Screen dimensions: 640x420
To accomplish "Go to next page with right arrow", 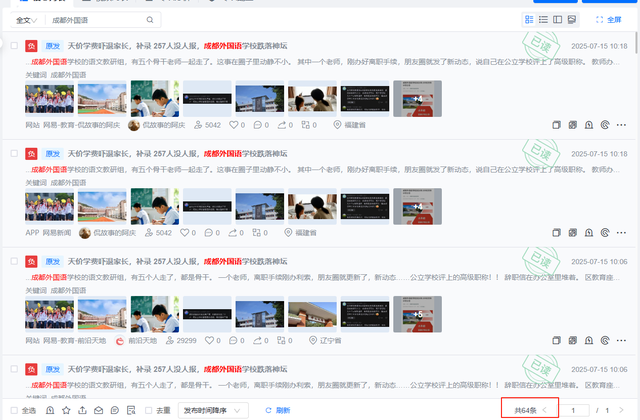I will click(621, 410).
